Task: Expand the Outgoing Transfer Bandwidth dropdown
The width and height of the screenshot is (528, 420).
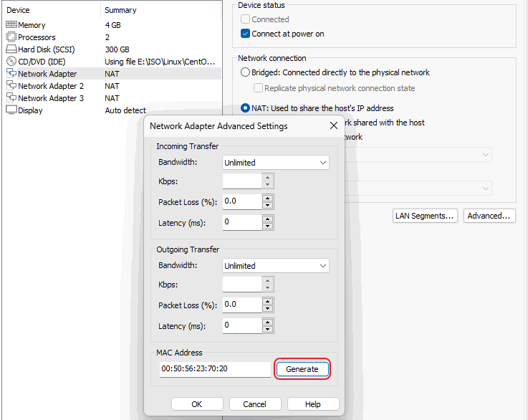Action: pos(276,266)
